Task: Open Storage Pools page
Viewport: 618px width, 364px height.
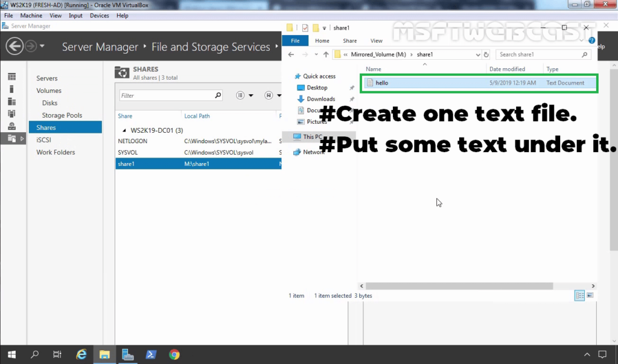Action: coord(62,115)
